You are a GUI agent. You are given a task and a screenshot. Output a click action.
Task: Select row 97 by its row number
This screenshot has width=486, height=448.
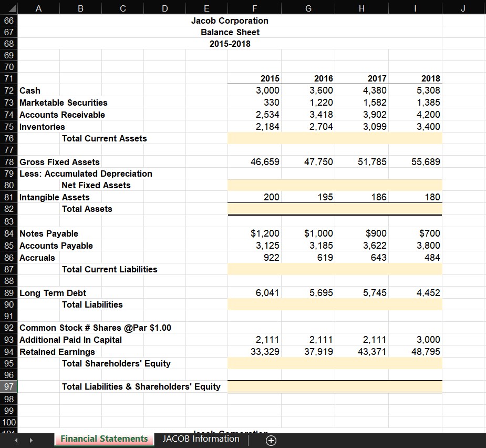8,386
